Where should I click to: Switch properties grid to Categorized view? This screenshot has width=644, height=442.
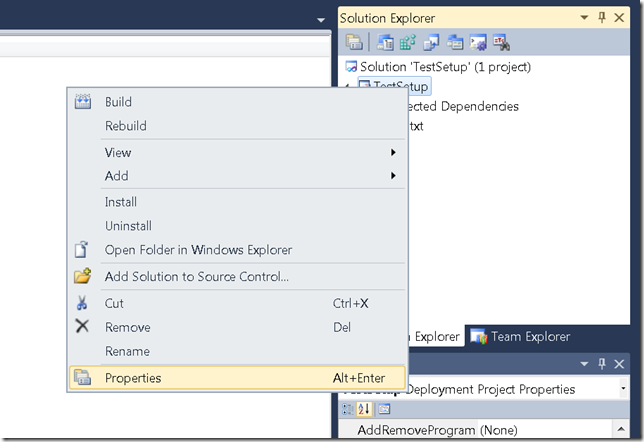pos(348,409)
